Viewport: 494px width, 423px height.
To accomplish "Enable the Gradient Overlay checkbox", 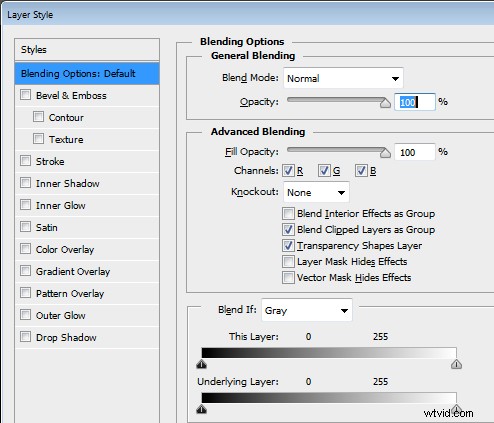I will [25, 271].
